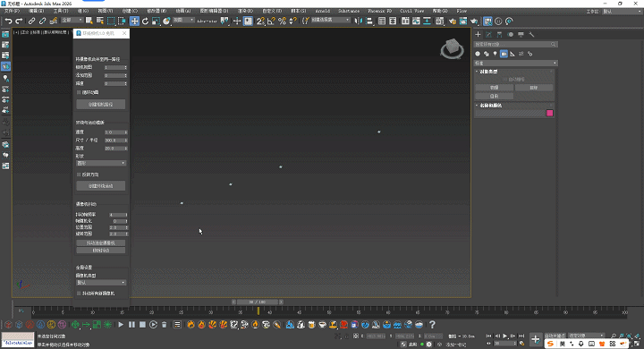Click the pink object color swatch
This screenshot has width=644, height=349.
tap(549, 113)
